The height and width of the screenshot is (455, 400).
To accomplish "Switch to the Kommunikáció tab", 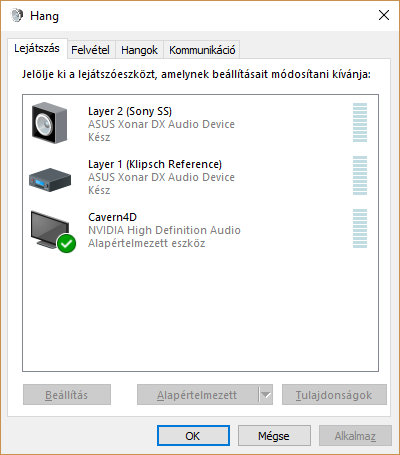I will coord(202,50).
